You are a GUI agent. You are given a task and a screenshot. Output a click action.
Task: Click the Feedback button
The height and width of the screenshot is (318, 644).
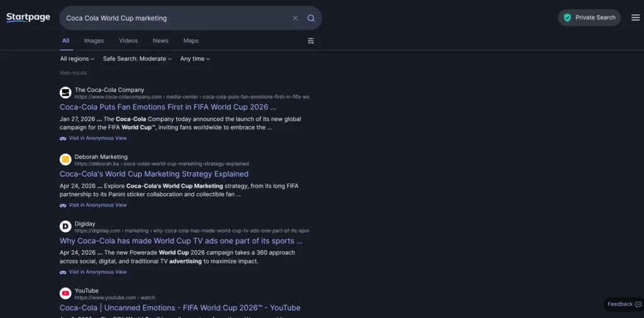pyautogui.click(x=625, y=304)
